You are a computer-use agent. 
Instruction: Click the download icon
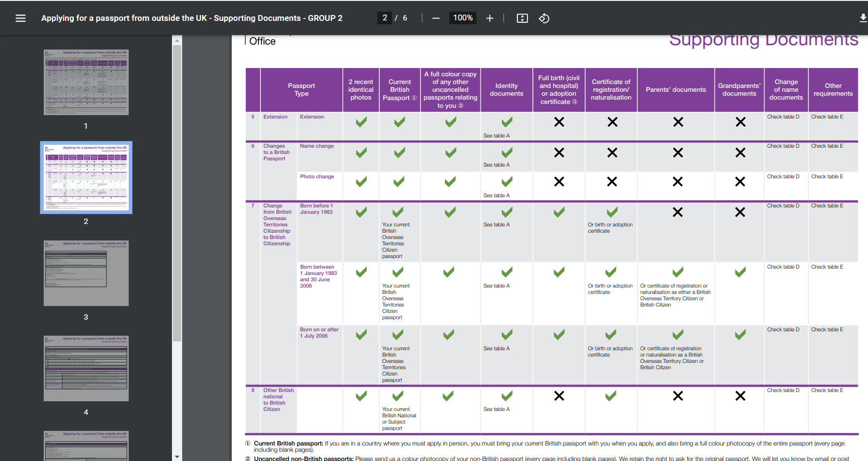tap(863, 18)
